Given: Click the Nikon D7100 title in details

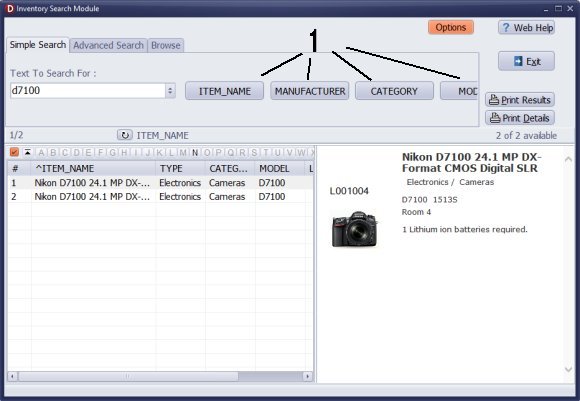Looking at the screenshot, I should [472, 162].
